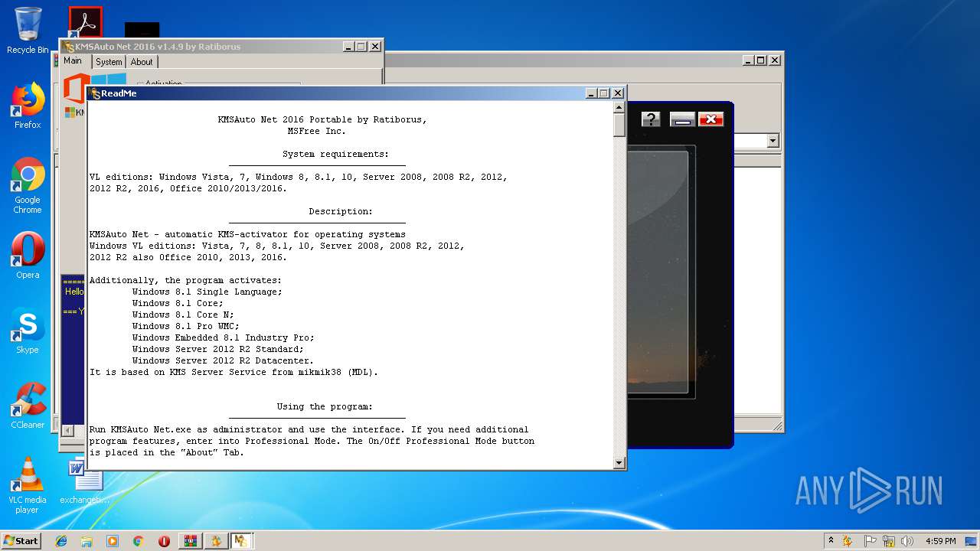Viewport: 980px width, 551px height.
Task: Switch to the WinRAR taskbar button
Action: point(190,540)
